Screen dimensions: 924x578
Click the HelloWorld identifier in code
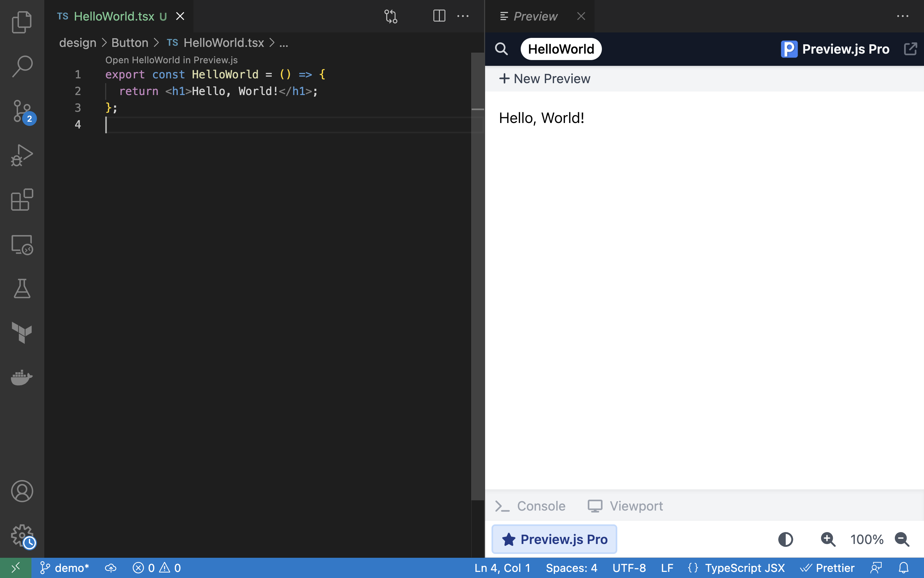tap(225, 74)
